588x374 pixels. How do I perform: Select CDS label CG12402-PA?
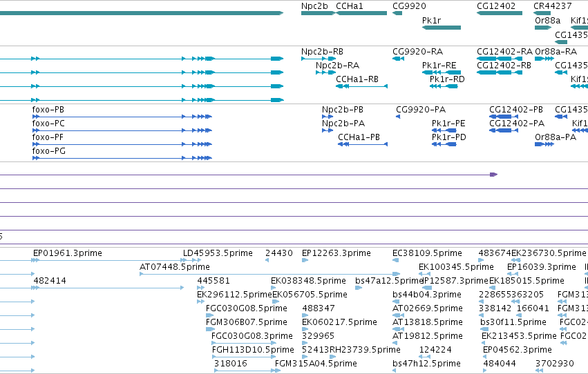point(517,124)
